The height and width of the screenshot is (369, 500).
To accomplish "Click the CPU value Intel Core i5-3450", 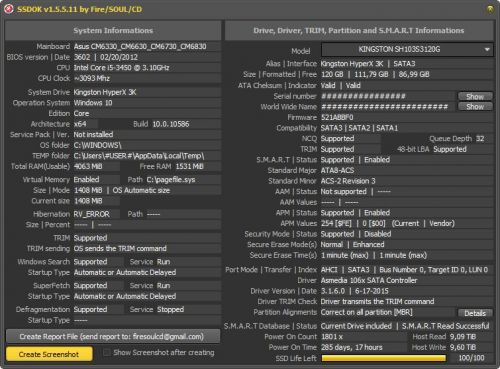I will pos(121,68).
